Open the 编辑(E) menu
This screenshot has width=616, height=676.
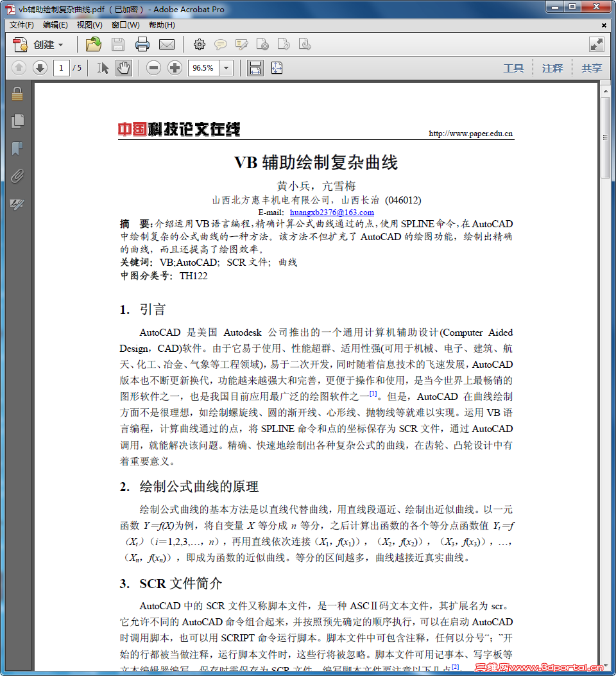point(55,25)
